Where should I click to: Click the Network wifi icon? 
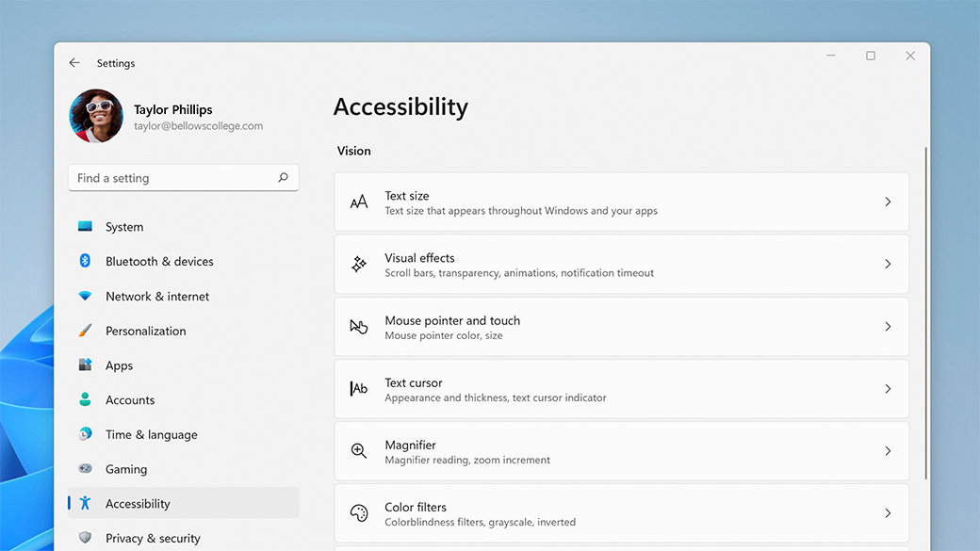tap(85, 296)
